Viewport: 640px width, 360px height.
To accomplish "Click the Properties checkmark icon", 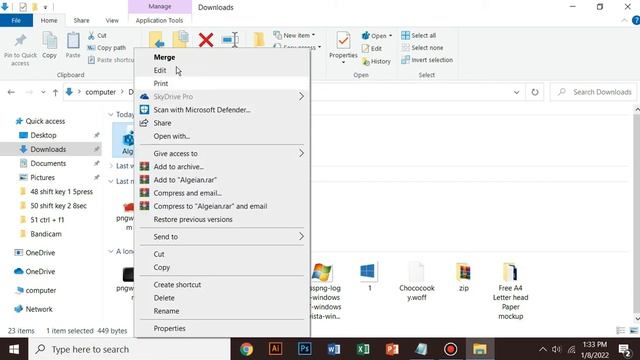I will [343, 40].
